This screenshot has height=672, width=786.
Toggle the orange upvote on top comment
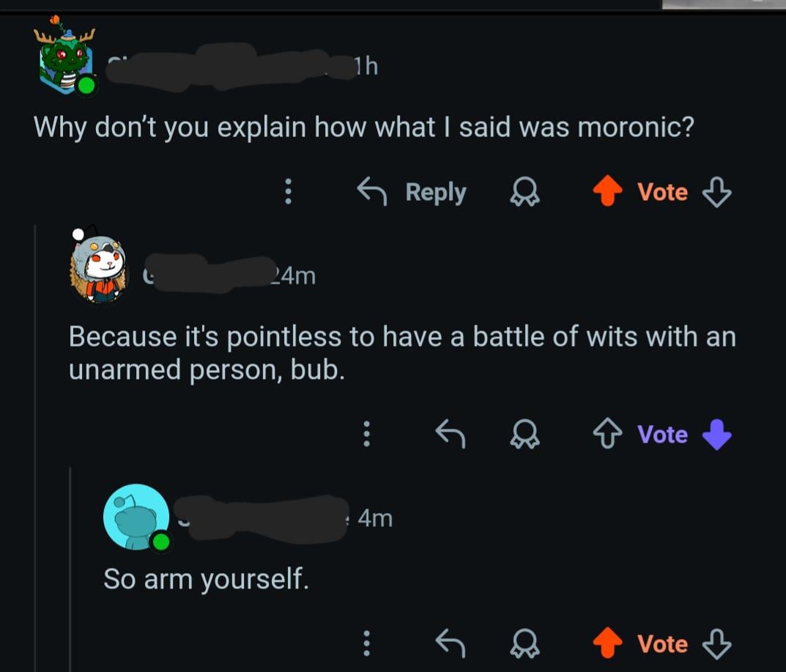pos(607,192)
